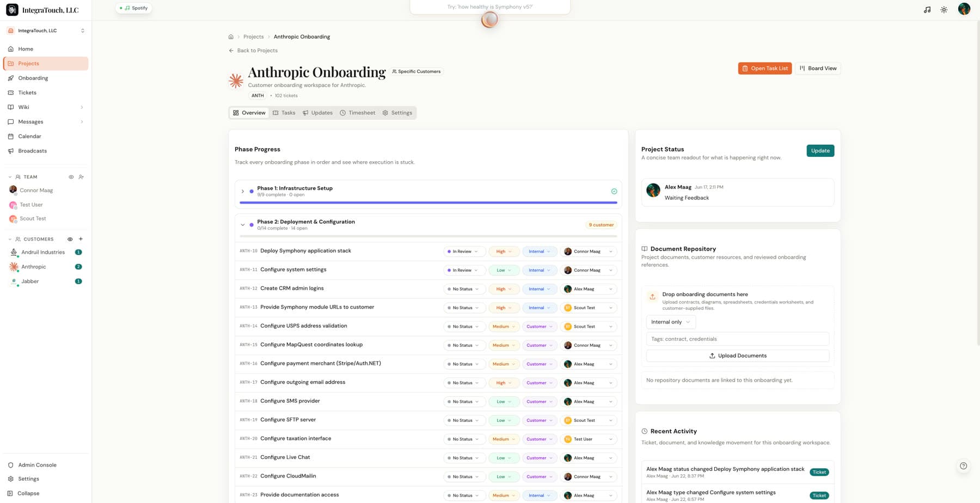This screenshot has height=503, width=980.
Task: Open Onboarding in the sidebar
Action: pyautogui.click(x=46, y=78)
